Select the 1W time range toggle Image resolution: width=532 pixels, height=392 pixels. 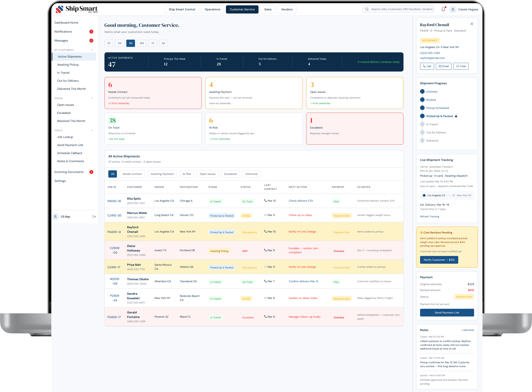[119, 43]
